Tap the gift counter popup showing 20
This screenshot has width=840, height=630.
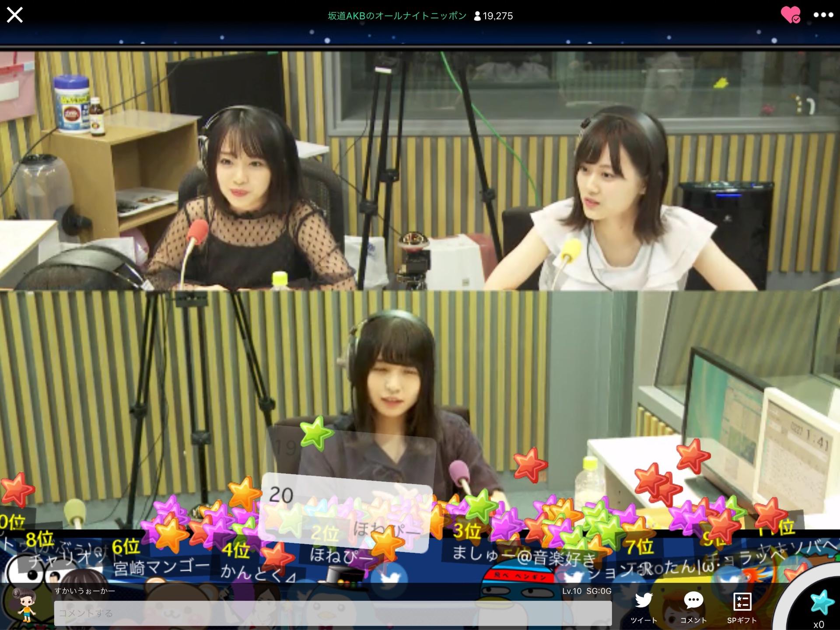click(346, 513)
